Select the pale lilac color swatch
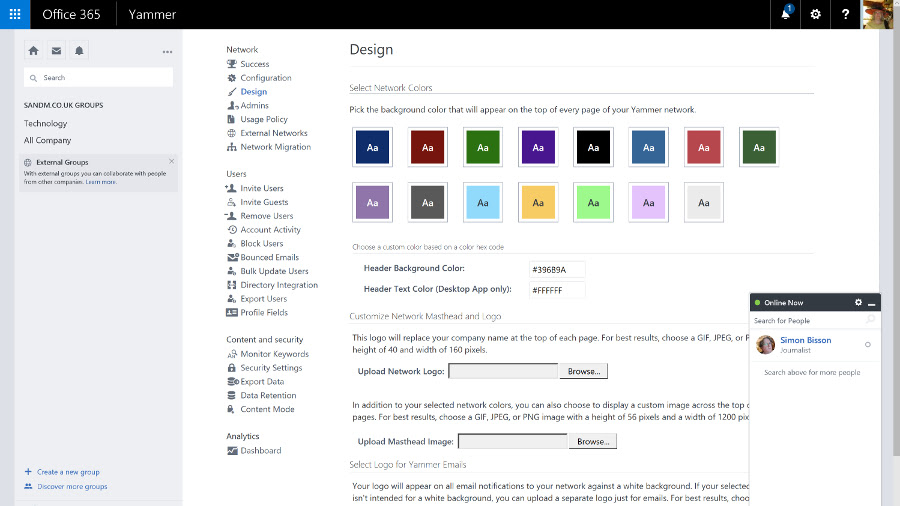This screenshot has width=900, height=506. point(649,202)
